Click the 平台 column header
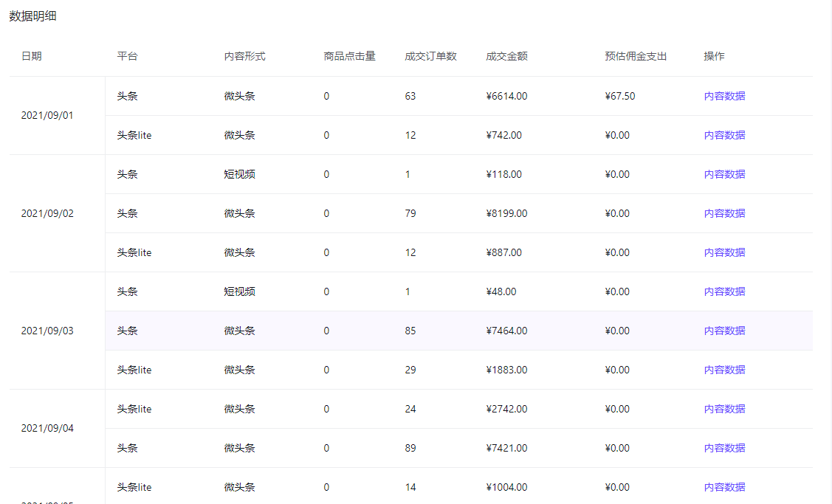Viewport: 832px width, 504px height. click(127, 56)
